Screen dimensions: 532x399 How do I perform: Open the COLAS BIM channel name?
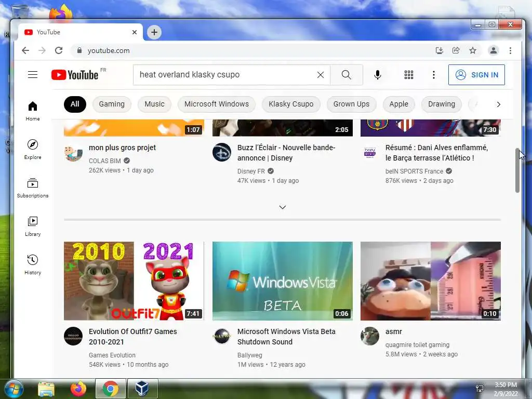(x=105, y=161)
